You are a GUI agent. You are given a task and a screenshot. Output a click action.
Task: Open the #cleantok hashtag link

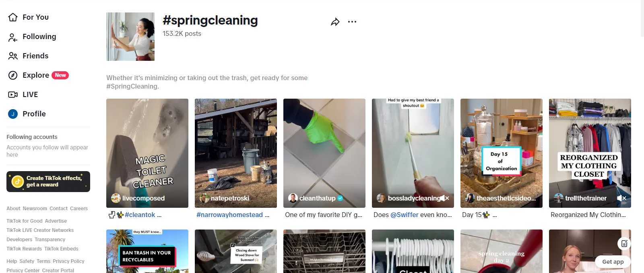[140, 215]
